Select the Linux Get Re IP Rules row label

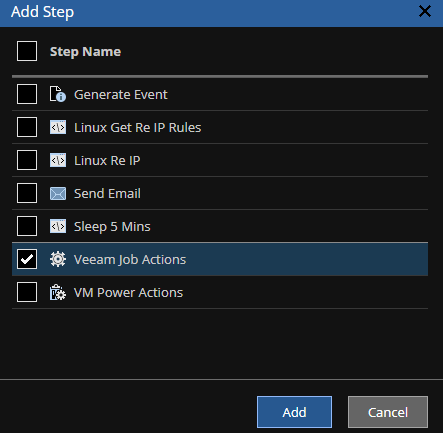click(x=138, y=128)
